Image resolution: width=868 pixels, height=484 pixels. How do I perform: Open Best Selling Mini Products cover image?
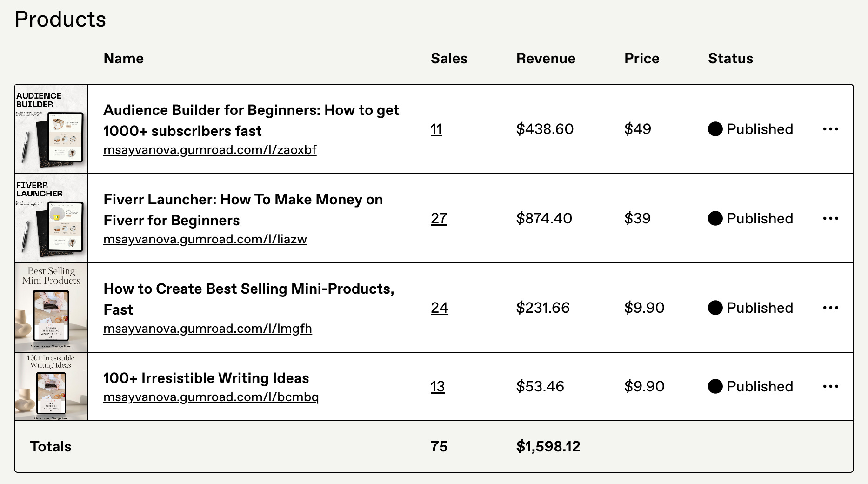click(51, 308)
